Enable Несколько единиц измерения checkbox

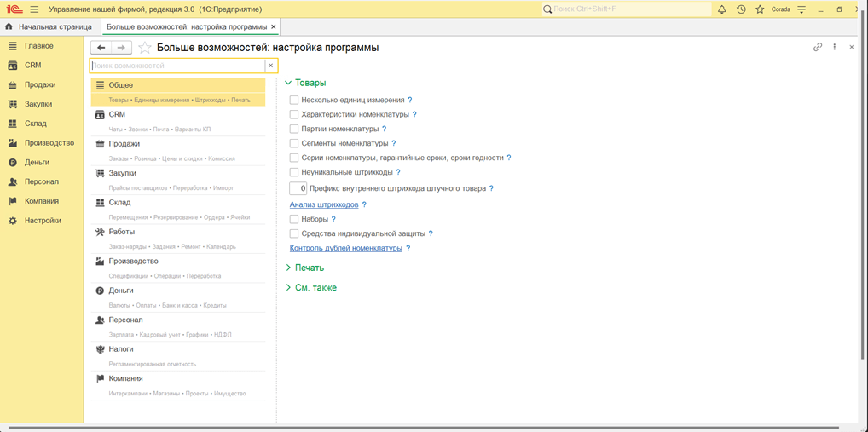[x=294, y=100]
